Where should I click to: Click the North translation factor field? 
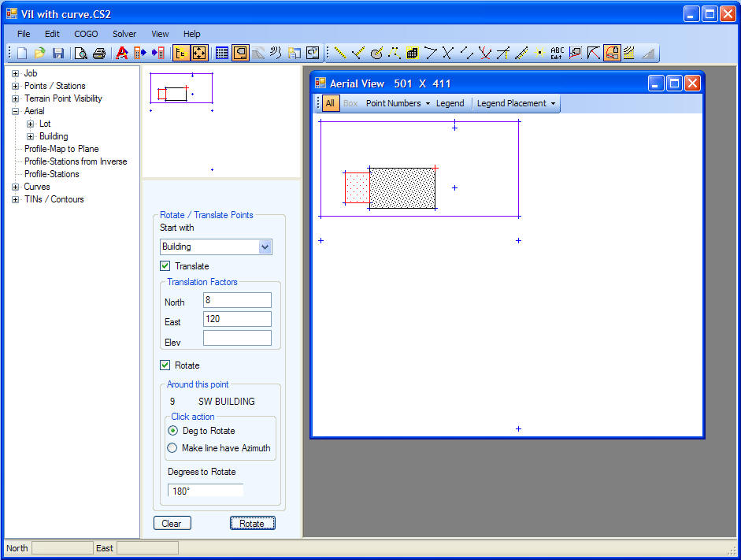click(x=237, y=300)
